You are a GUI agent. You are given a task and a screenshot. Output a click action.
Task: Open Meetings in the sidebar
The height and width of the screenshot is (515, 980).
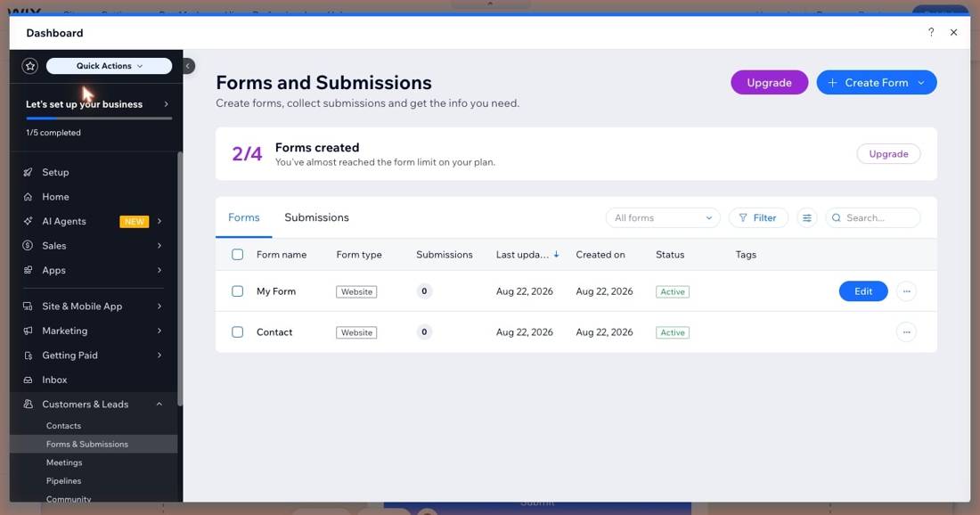click(x=64, y=462)
